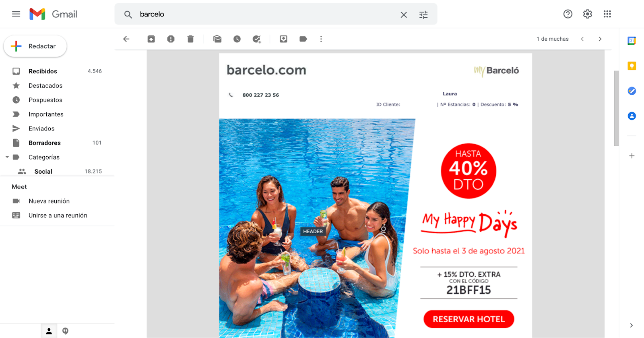Screen dimensions: 644x338
Task: Delete the email using the trash icon
Action: 190,39
